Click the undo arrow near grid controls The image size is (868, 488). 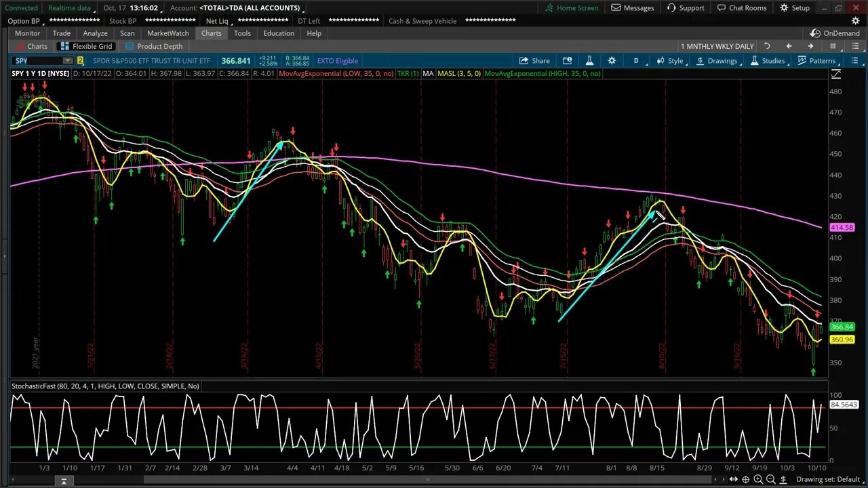(767, 46)
